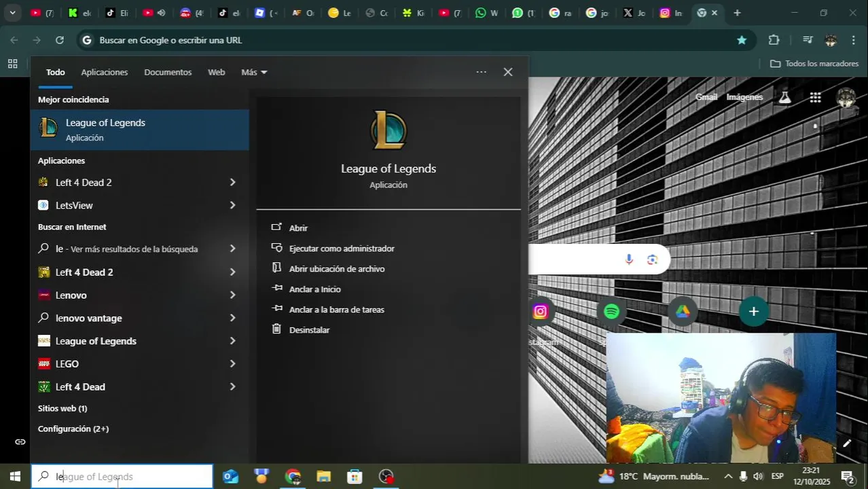Open Microsoft Store from the taskbar
Viewport: 868px width, 489px height.
355,477
